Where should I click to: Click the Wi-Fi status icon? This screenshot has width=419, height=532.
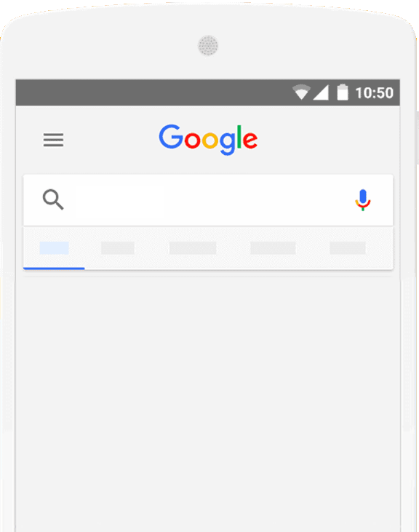(301, 92)
